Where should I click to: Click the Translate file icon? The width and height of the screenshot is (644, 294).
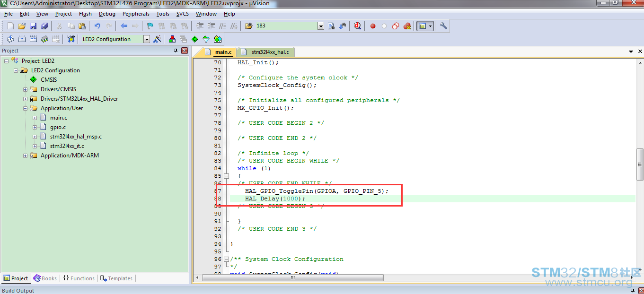pyautogui.click(x=10, y=39)
